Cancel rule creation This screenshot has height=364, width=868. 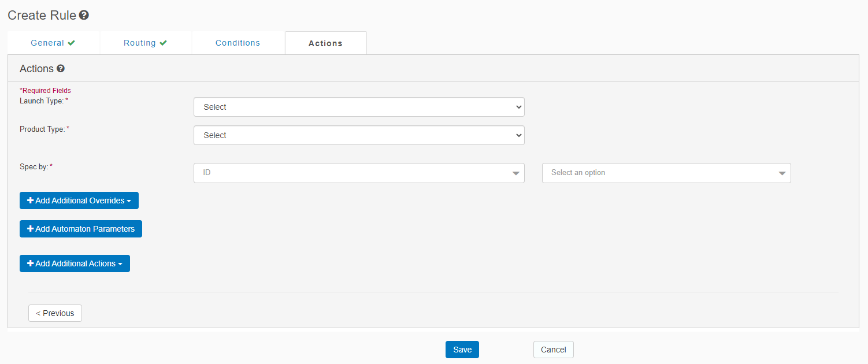point(553,350)
